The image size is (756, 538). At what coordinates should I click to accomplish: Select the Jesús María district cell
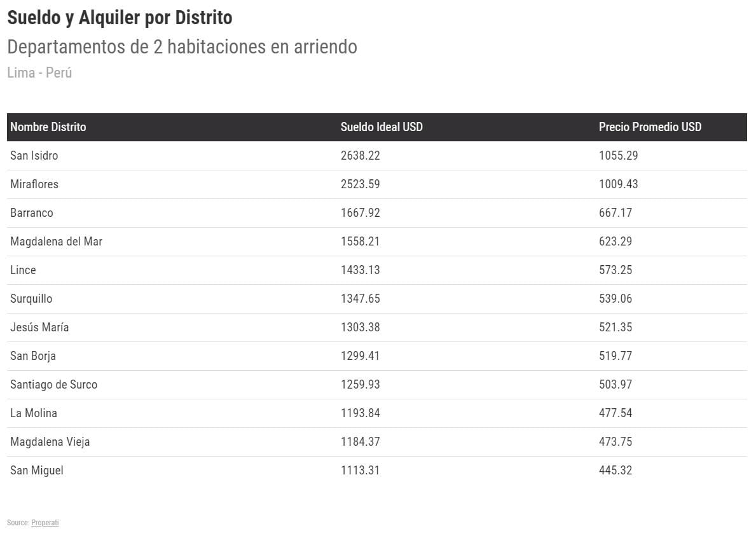pyautogui.click(x=39, y=328)
